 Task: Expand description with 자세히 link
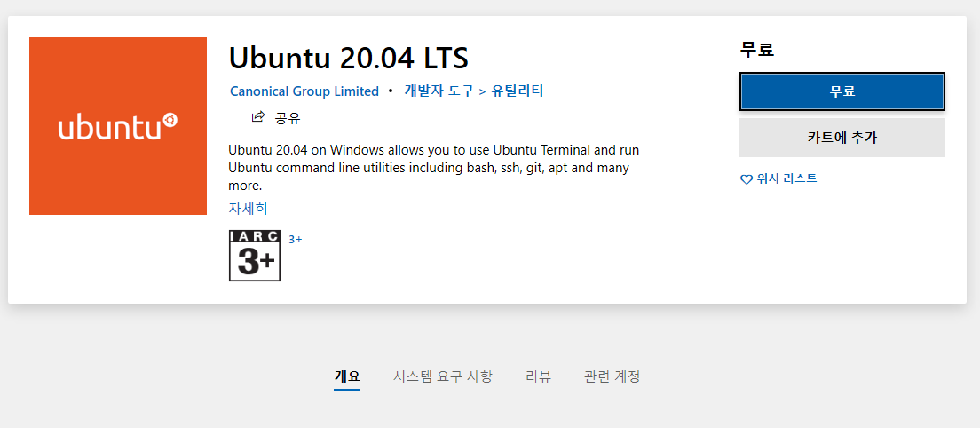249,208
